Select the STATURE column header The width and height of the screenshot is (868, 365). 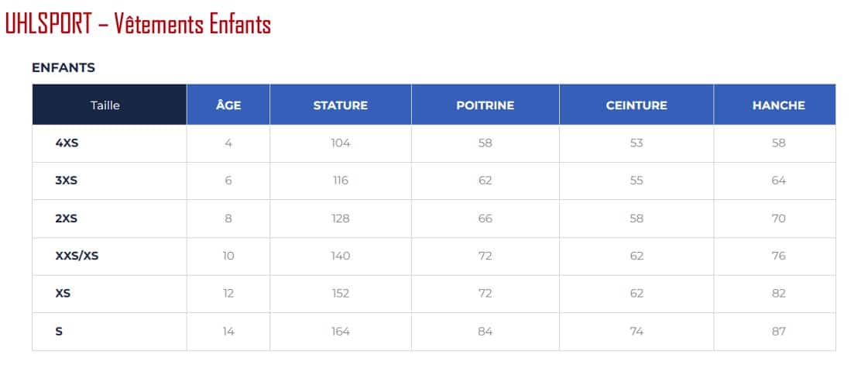coord(341,105)
